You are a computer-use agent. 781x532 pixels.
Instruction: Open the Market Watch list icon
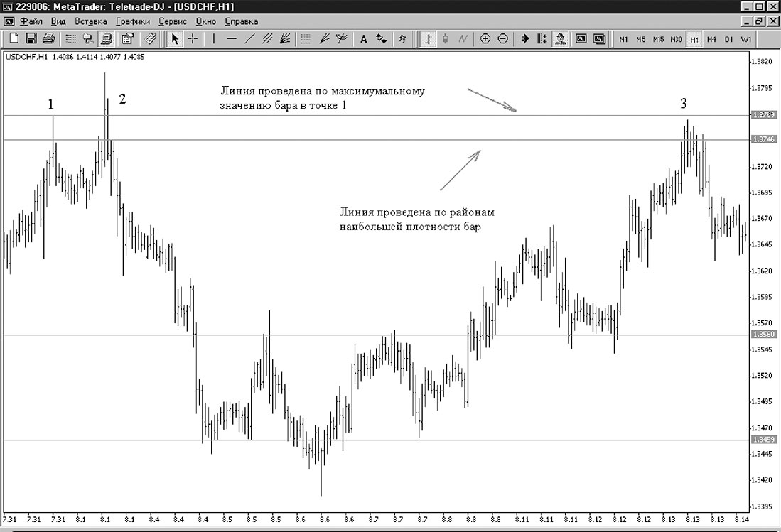click(x=71, y=38)
